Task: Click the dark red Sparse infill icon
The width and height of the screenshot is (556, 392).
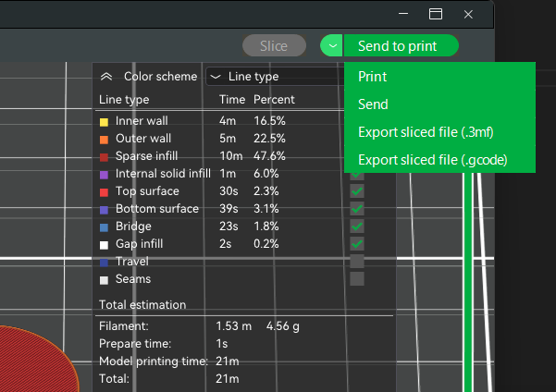Action: (x=105, y=156)
